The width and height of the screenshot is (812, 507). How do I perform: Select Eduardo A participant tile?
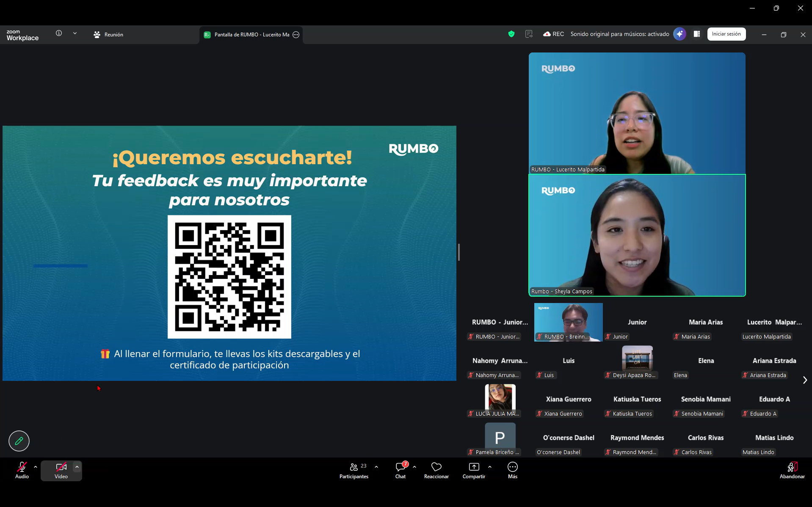tap(774, 400)
